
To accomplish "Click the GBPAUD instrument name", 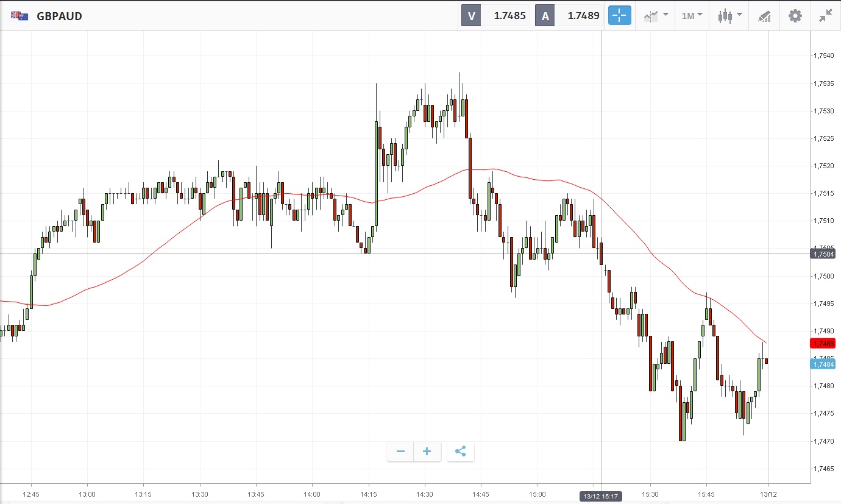I will 59,16.
